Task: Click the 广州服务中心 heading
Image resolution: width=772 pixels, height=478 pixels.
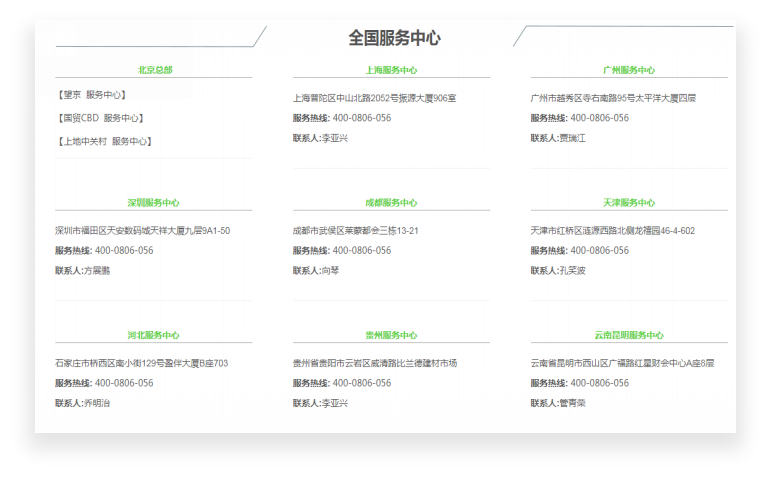Action: [629, 71]
